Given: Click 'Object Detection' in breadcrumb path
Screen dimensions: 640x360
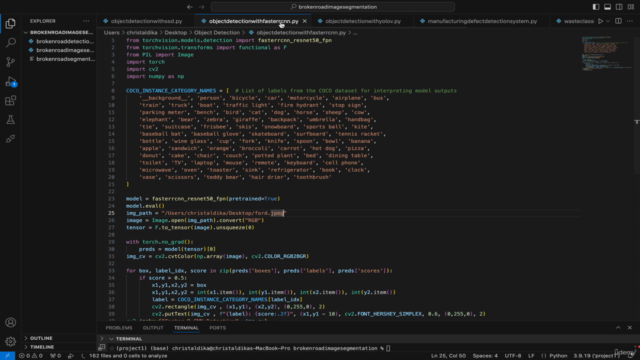Looking at the screenshot, I should (x=217, y=33).
